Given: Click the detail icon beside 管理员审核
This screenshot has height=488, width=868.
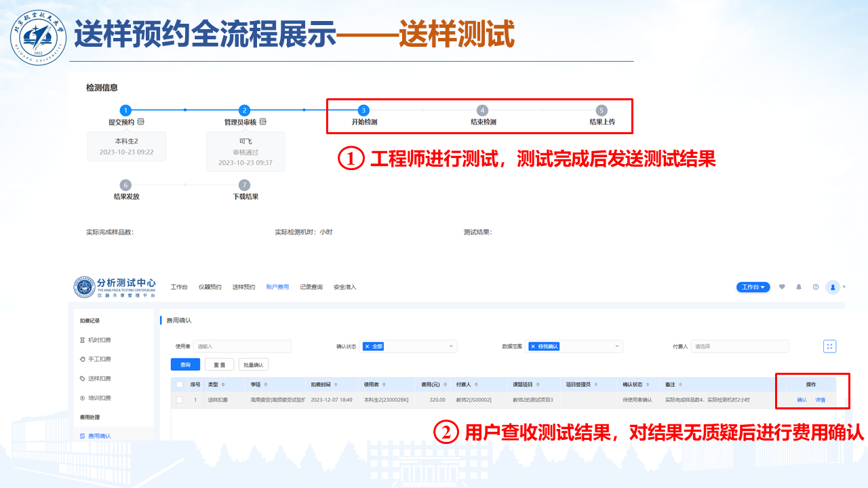Looking at the screenshot, I should 262,122.
